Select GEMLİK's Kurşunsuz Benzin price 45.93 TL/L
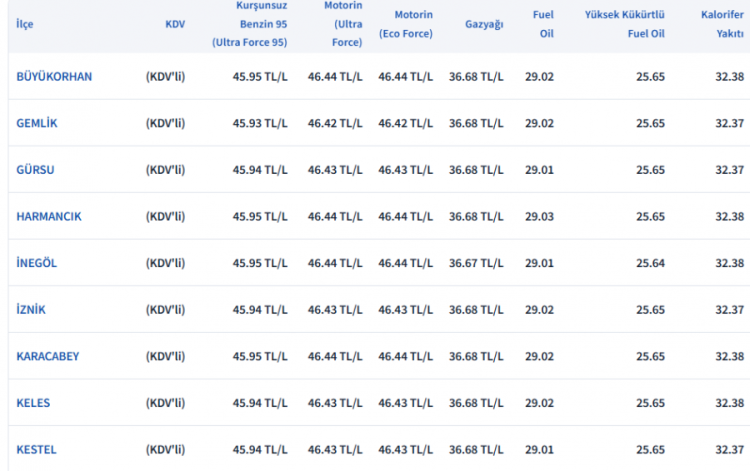Screen dimensions: 750x471 point(262,123)
